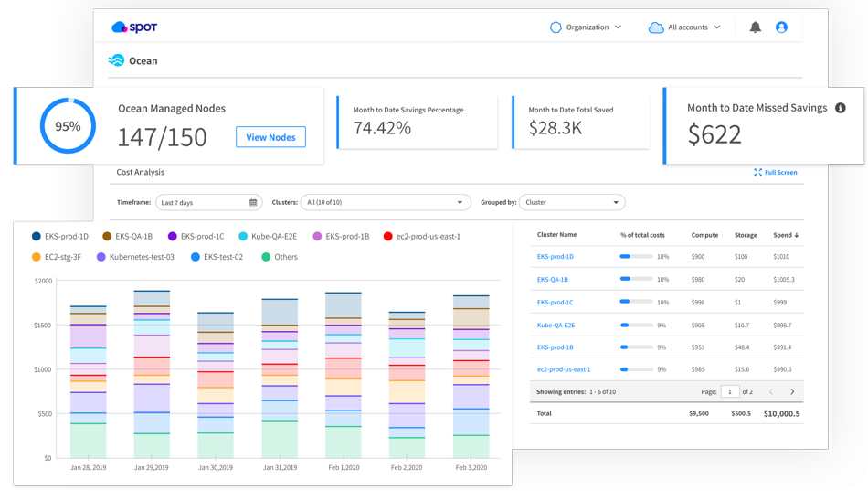Open the EKS-prod-1D cluster link
The width and height of the screenshot is (868, 491).
(x=556, y=257)
